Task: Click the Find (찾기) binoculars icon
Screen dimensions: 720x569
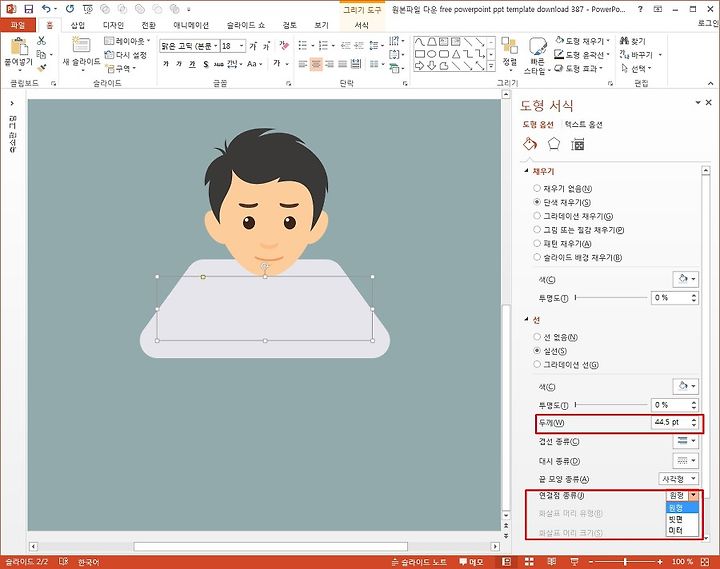Action: (624, 41)
